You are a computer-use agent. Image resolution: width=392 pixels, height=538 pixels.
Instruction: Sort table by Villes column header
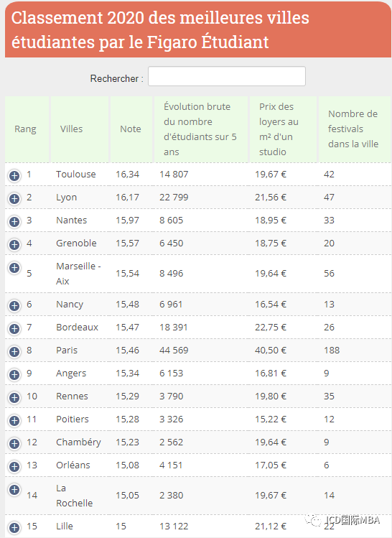(x=80, y=129)
